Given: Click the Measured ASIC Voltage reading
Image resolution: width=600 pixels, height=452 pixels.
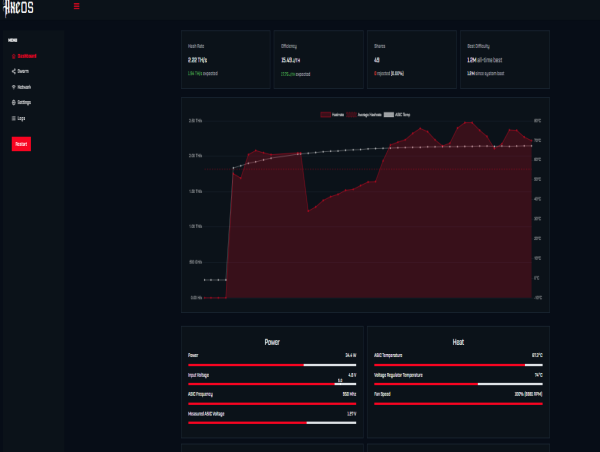Looking at the screenshot, I should pyautogui.click(x=352, y=414).
